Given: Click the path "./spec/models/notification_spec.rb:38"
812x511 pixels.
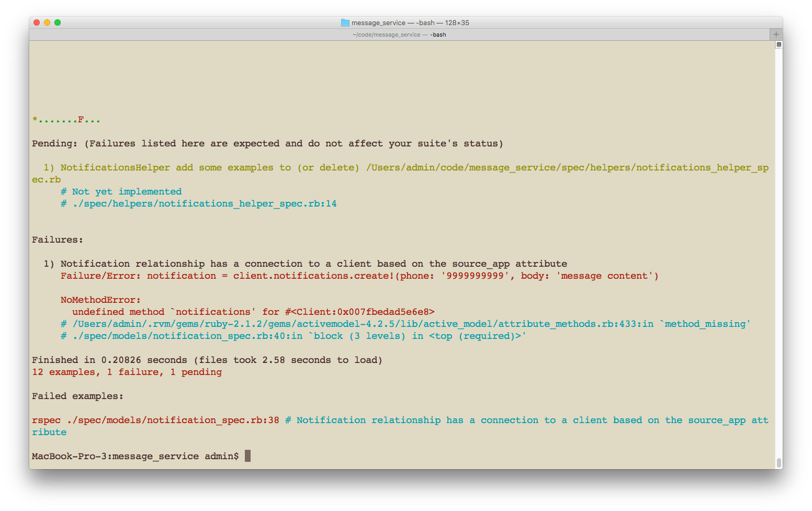Looking at the screenshot, I should pos(173,420).
